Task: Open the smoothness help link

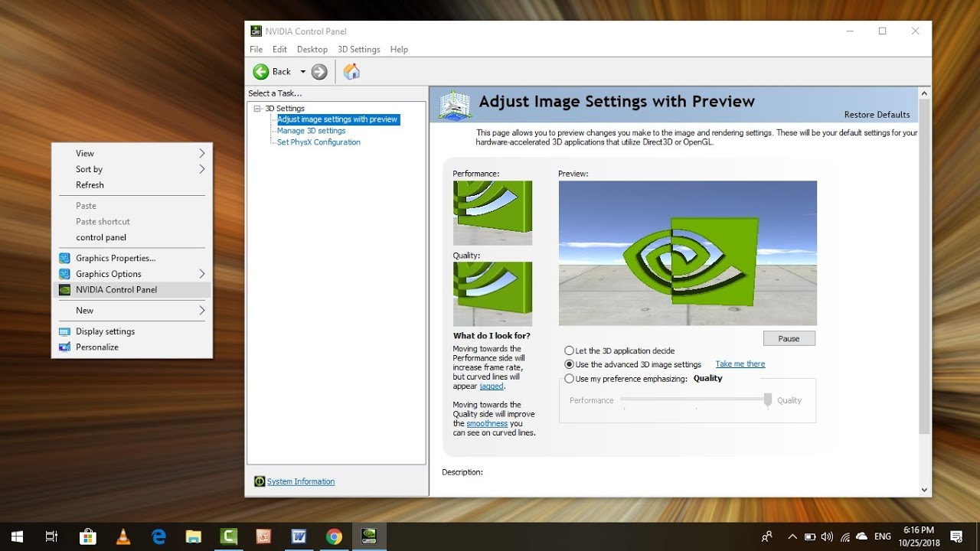Action: (487, 423)
